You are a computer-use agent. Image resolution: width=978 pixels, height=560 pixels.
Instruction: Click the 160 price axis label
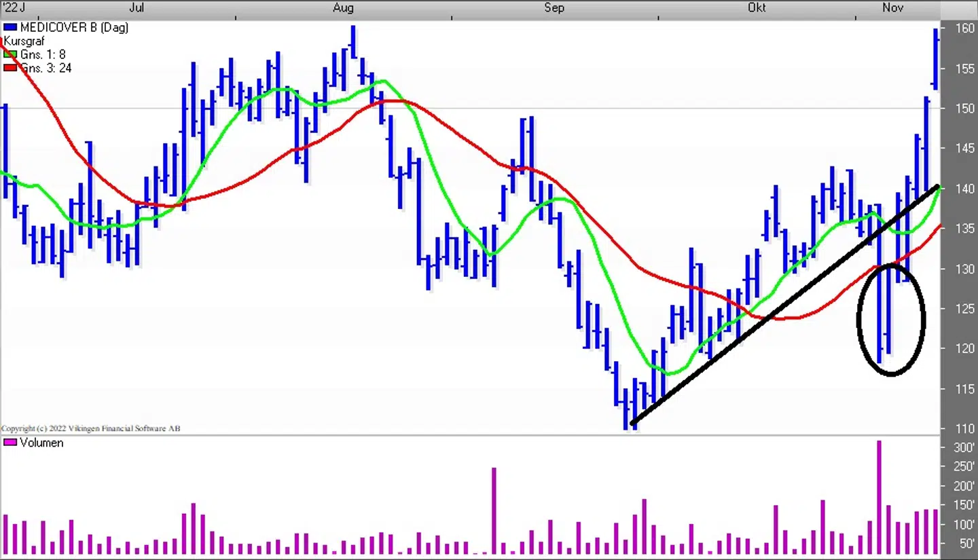tap(965, 29)
